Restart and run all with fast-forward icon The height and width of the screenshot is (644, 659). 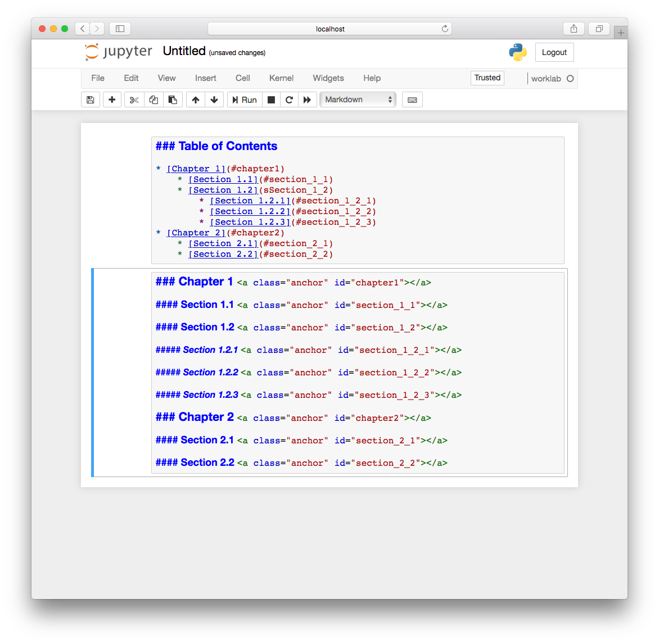tap(308, 99)
